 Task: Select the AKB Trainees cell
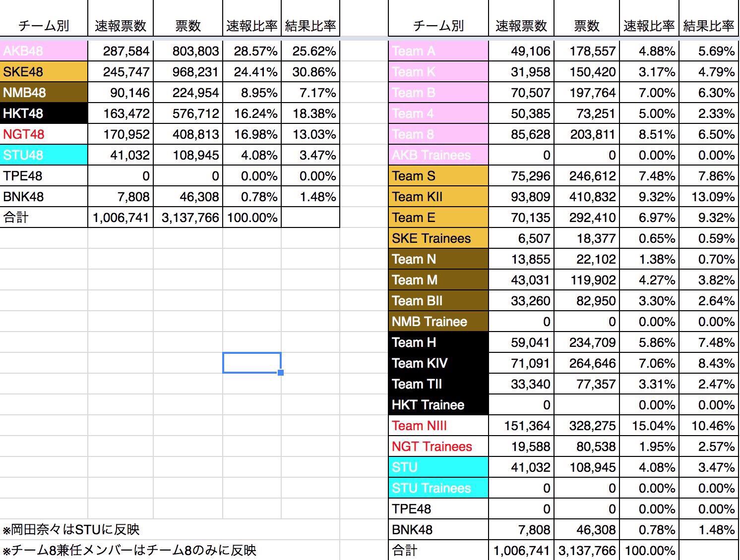[x=438, y=155]
